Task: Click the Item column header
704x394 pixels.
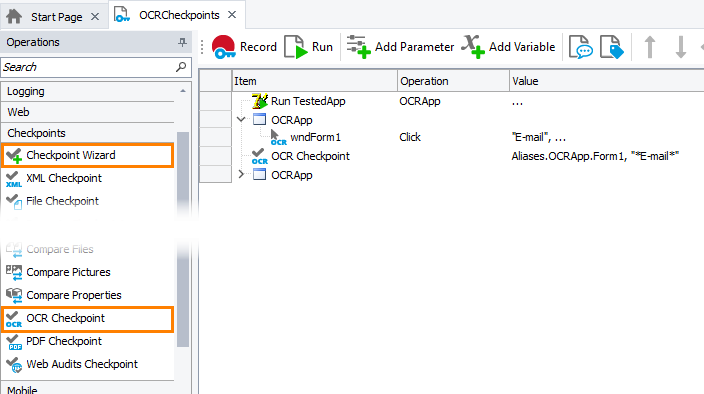Action: pyautogui.click(x=314, y=81)
